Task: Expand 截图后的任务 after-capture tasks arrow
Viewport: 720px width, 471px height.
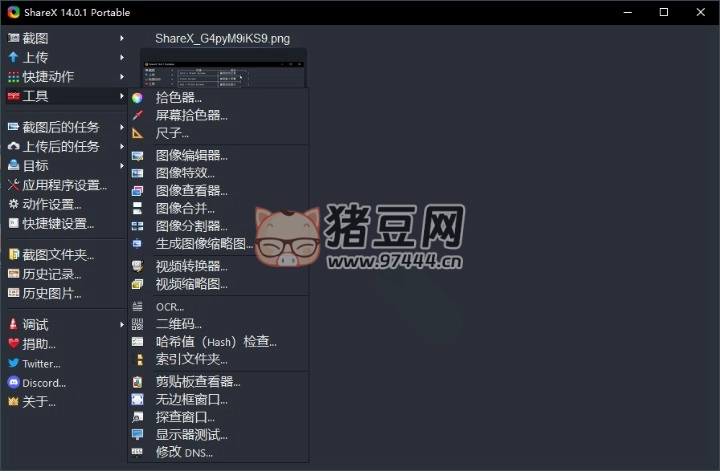Action: 122,127
